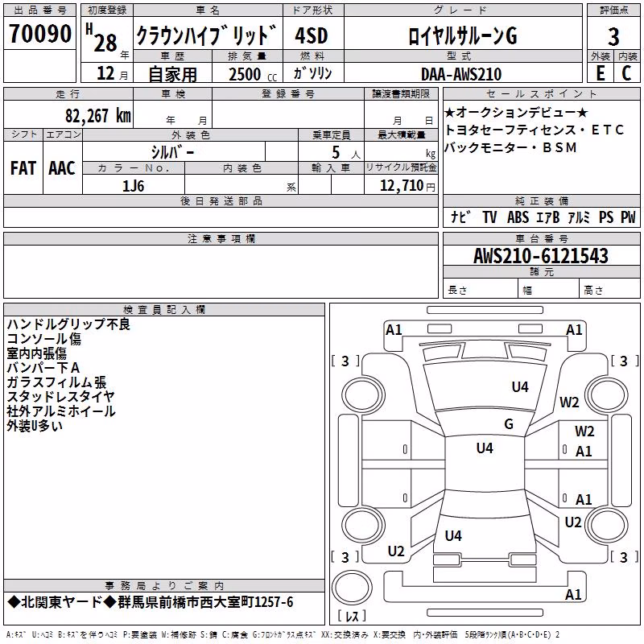This screenshot has width=644, height=644.
Task: Click the 後日発送部品 section header
Action: (221, 200)
